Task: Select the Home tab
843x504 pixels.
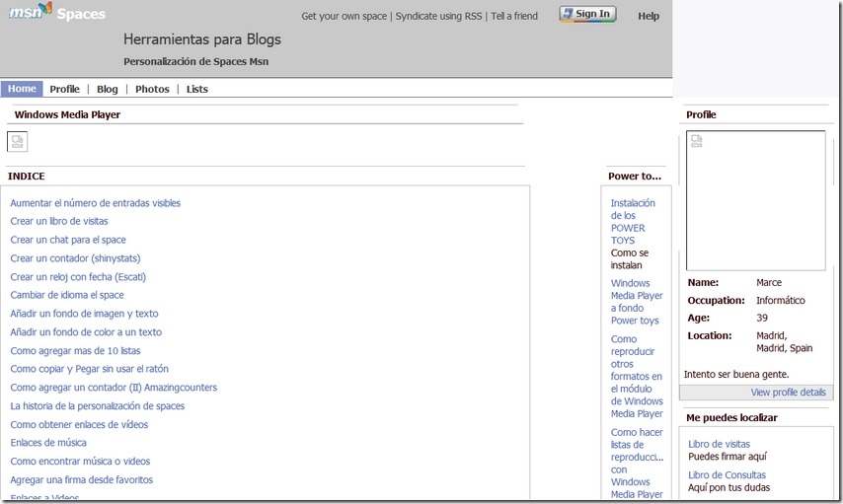Action: tap(22, 89)
